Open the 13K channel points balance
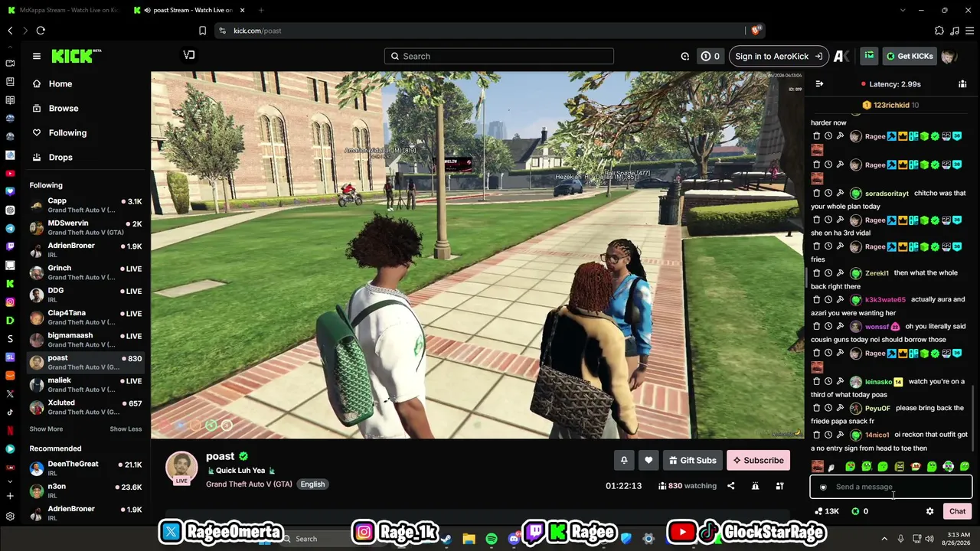The image size is (980, 551). pyautogui.click(x=828, y=511)
